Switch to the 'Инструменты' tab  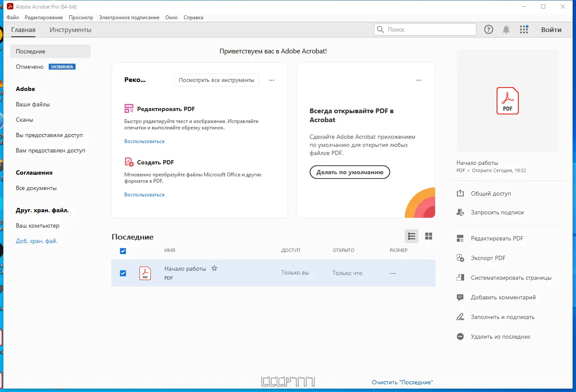click(70, 30)
